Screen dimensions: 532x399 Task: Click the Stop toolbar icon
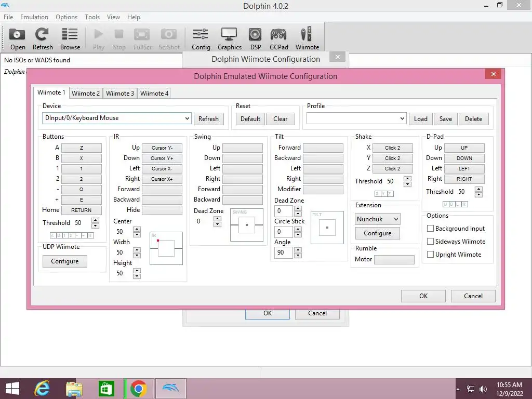pos(119,38)
